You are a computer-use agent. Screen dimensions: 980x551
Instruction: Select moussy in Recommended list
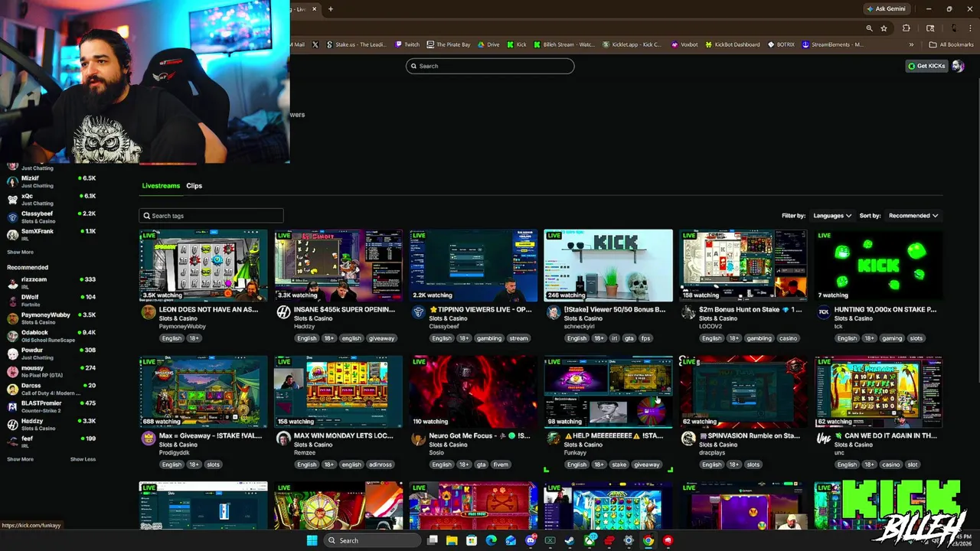coord(51,371)
